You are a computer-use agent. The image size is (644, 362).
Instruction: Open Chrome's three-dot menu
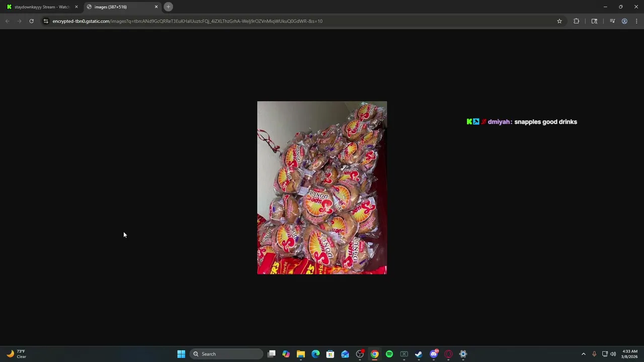pyautogui.click(x=636, y=21)
